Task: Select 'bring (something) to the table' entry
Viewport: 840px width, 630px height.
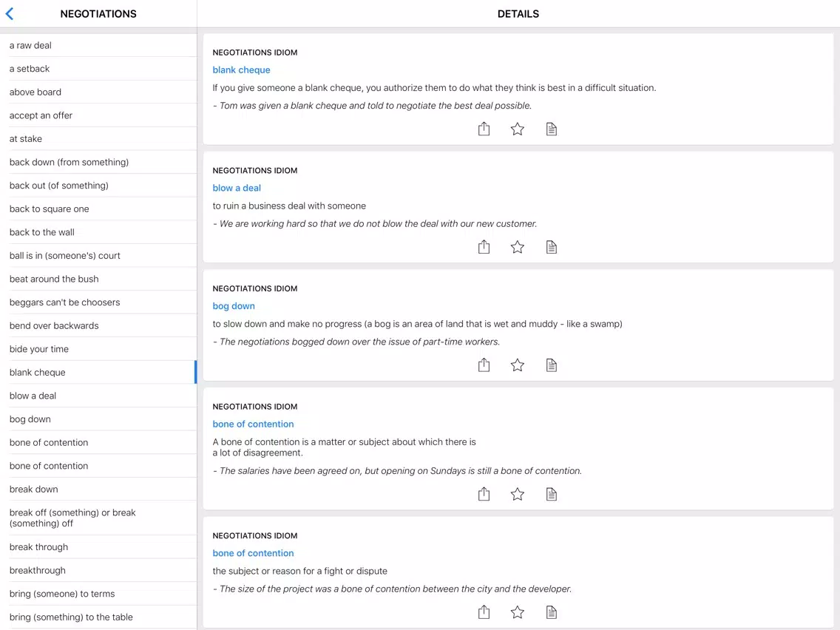Action: [x=98, y=617]
